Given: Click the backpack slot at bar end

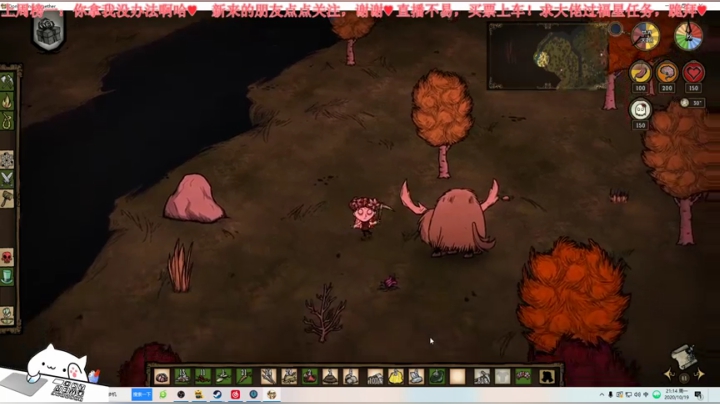Looking at the screenshot, I should [547, 376].
